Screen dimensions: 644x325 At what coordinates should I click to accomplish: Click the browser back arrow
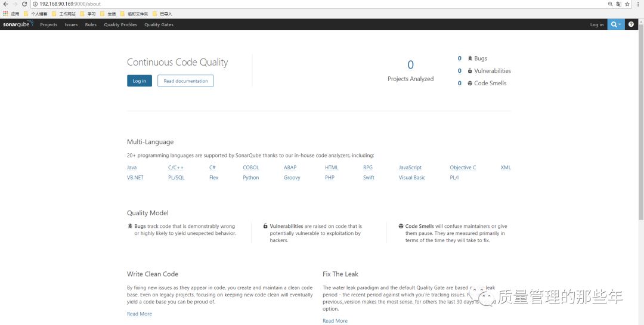[5, 4]
